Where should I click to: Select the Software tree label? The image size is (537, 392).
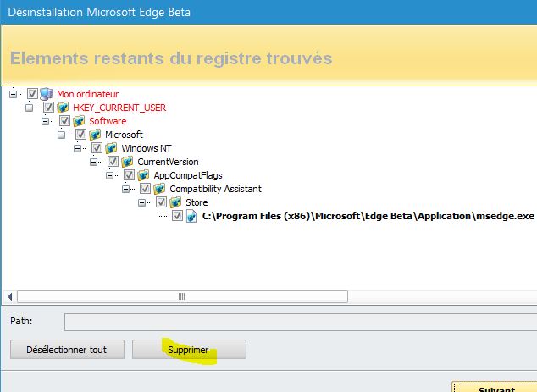[x=108, y=121]
